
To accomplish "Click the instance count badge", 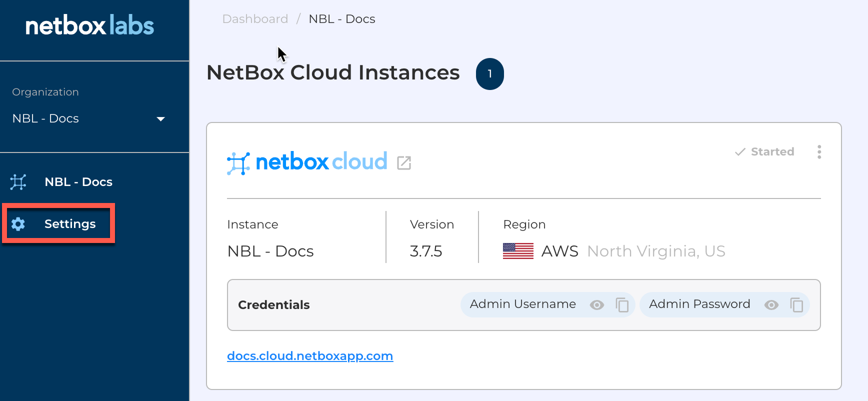I will (x=490, y=74).
